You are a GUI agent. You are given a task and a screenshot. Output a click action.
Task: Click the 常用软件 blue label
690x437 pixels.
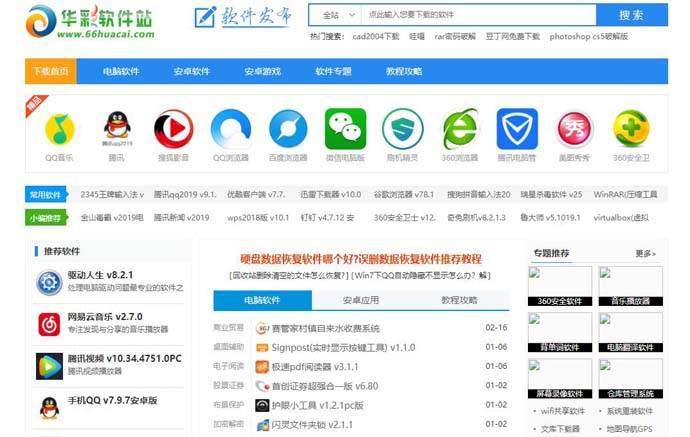pos(46,195)
